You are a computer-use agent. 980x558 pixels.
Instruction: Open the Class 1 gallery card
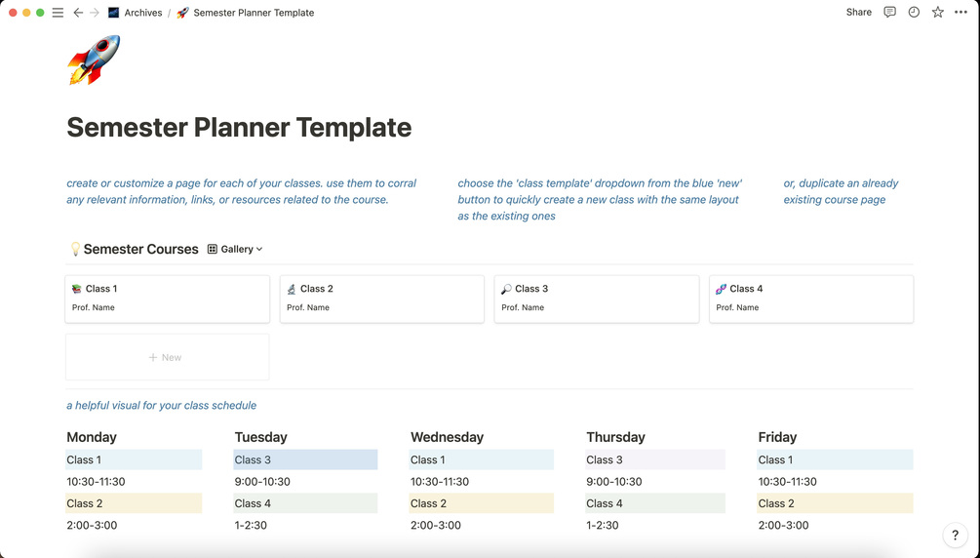coord(167,299)
